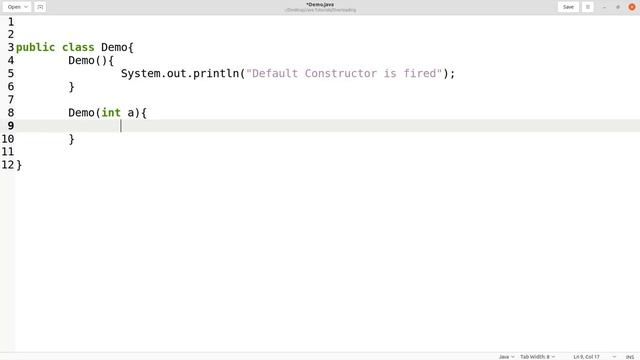Click line number 11 in the gutter
The height and width of the screenshot is (360, 640).
tap(8, 152)
